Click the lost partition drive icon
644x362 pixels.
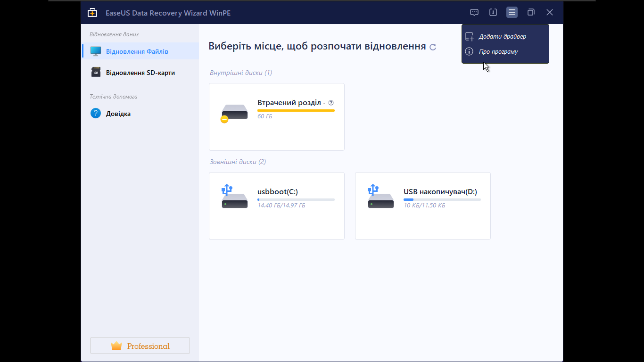pos(234,113)
